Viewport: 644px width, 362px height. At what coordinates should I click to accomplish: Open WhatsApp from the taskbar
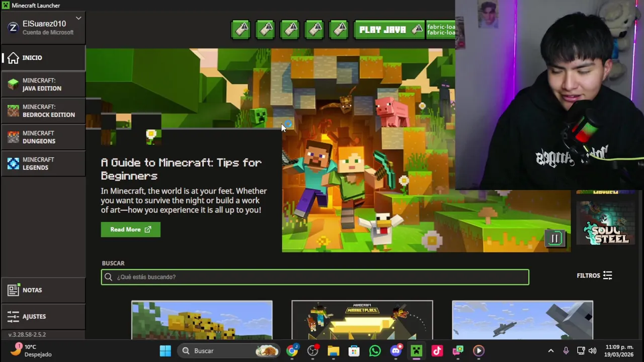pos(375,351)
